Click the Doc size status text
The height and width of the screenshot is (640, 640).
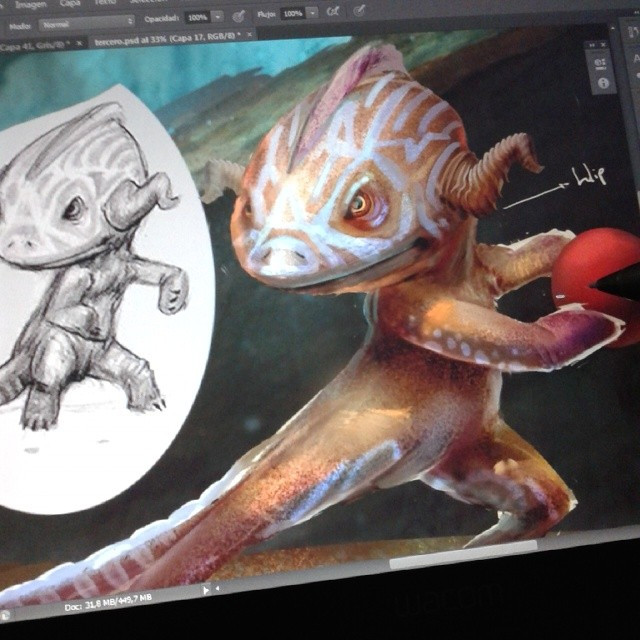(108, 603)
